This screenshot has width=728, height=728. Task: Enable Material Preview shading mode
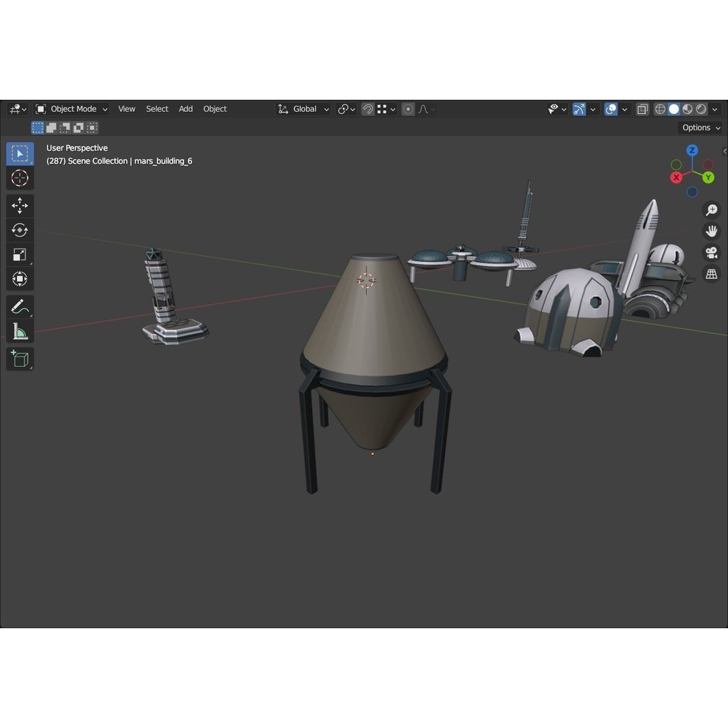(688, 109)
